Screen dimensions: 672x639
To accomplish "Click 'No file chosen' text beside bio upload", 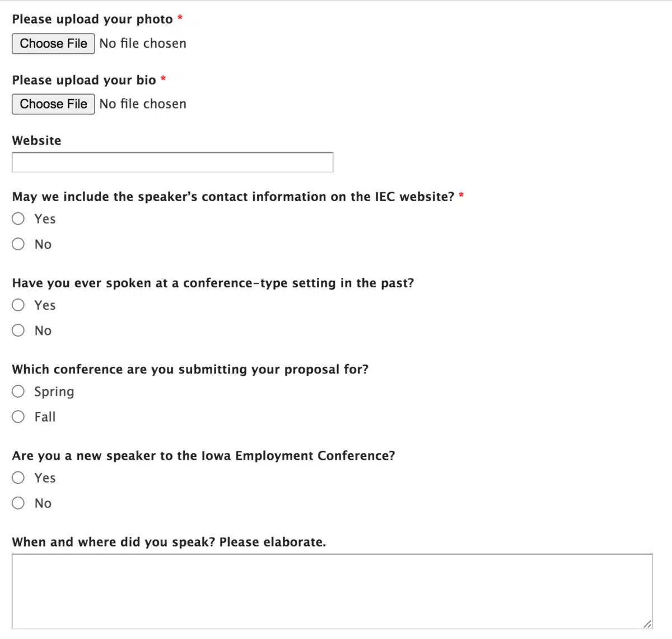I will [x=143, y=104].
